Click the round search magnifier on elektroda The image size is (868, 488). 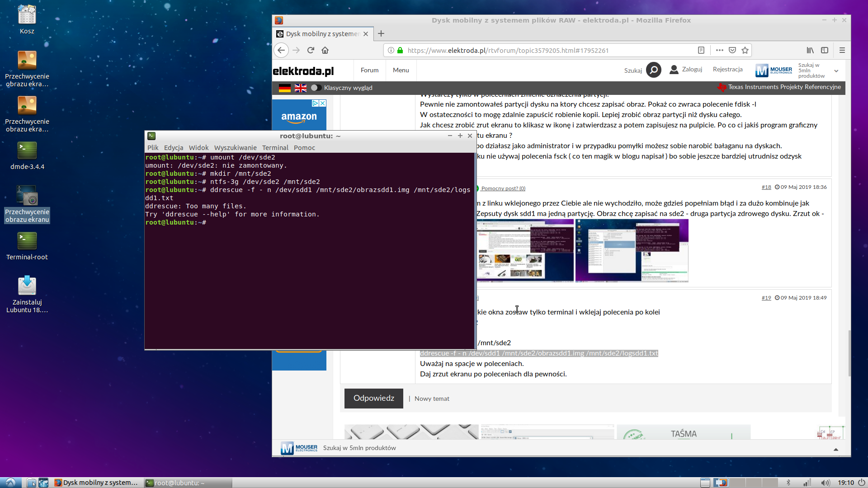point(654,70)
